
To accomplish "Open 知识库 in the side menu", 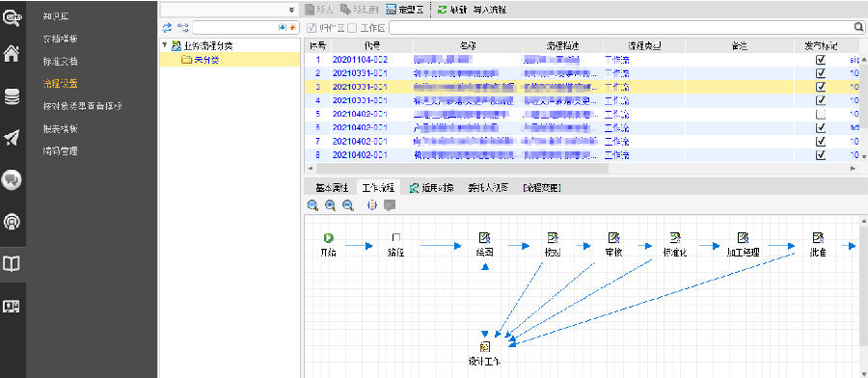I will click(56, 16).
